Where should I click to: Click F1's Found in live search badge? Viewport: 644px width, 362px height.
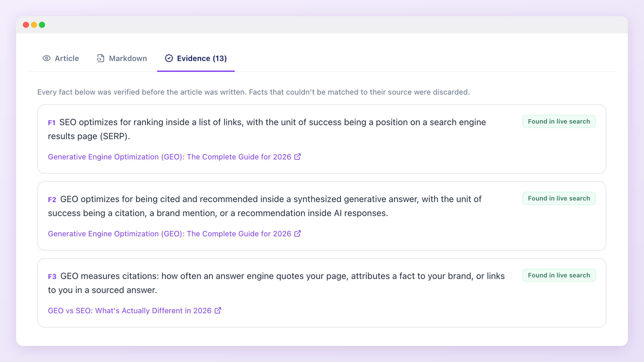pos(559,121)
